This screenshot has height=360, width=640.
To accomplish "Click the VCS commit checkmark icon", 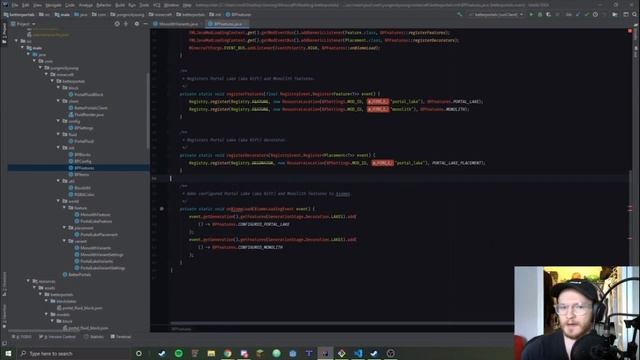I will (587, 14).
